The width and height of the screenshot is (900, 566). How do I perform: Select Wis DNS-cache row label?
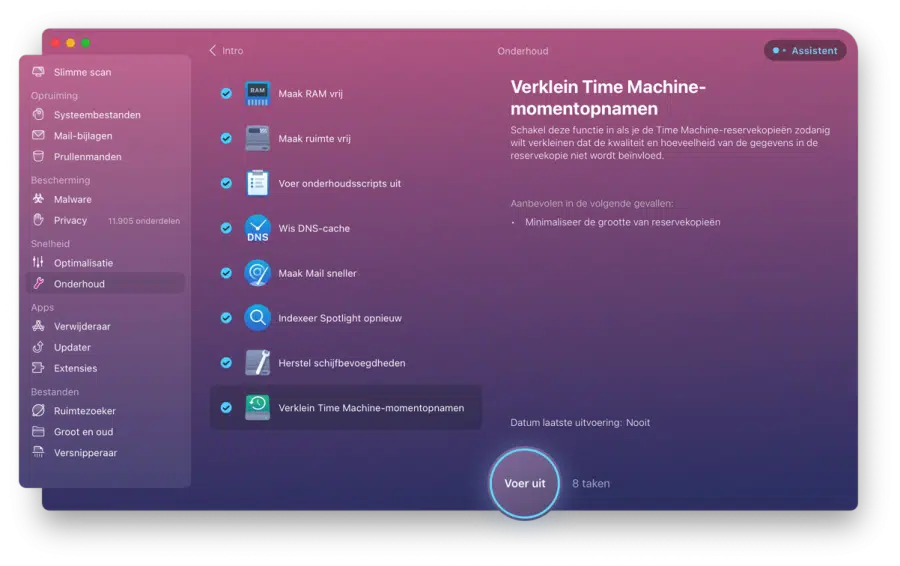(314, 228)
